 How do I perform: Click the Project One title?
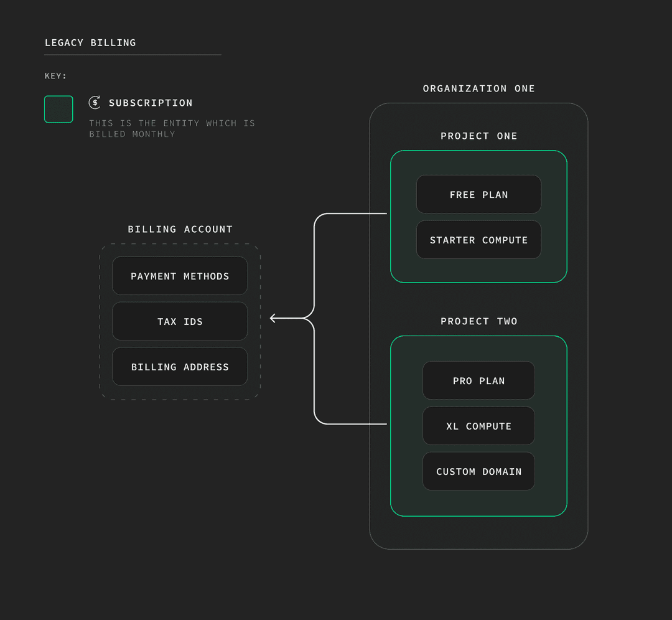[x=478, y=136]
